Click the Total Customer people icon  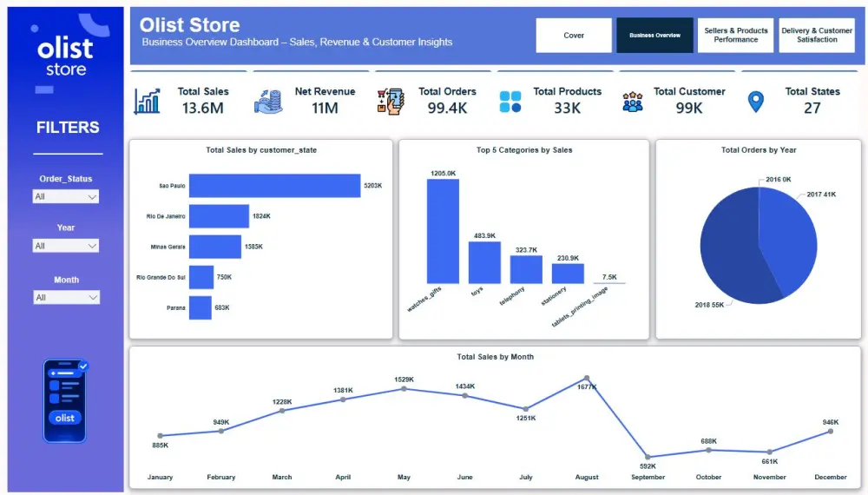(633, 102)
